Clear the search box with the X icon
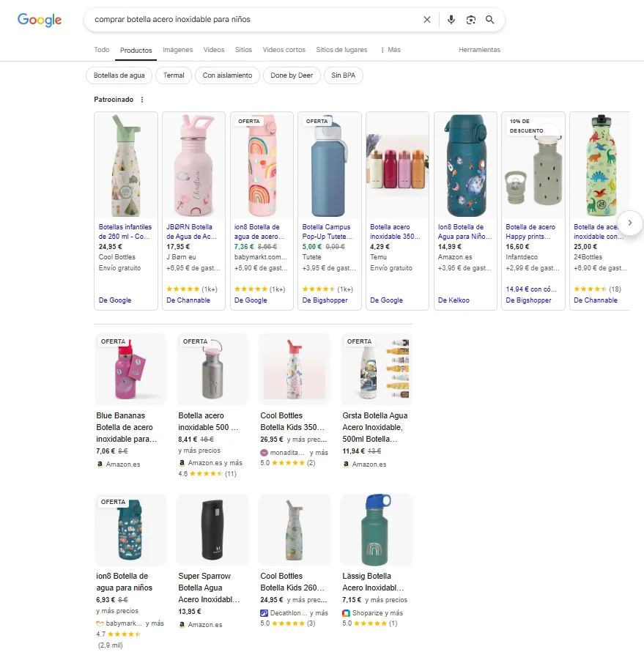Image resolution: width=644 pixels, height=652 pixels. point(427,20)
